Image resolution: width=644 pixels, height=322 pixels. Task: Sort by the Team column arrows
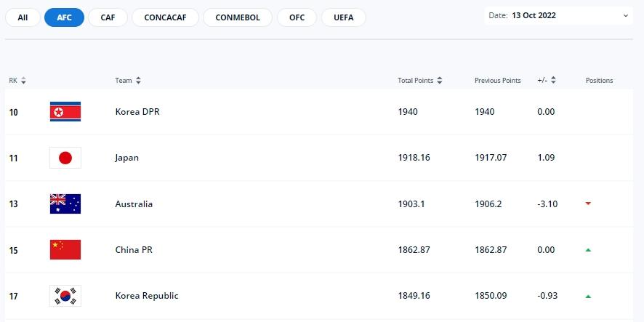point(138,81)
